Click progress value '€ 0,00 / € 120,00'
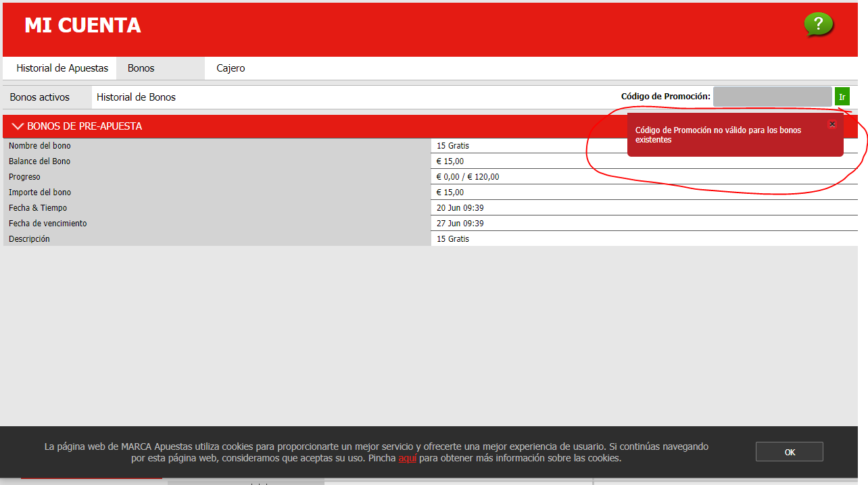This screenshot has width=868, height=485. [468, 177]
